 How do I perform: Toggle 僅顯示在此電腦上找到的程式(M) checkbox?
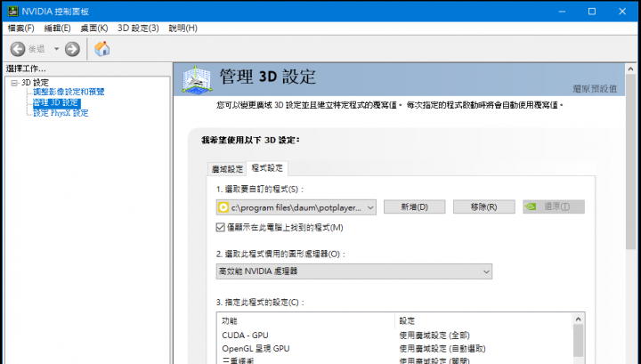click(221, 228)
